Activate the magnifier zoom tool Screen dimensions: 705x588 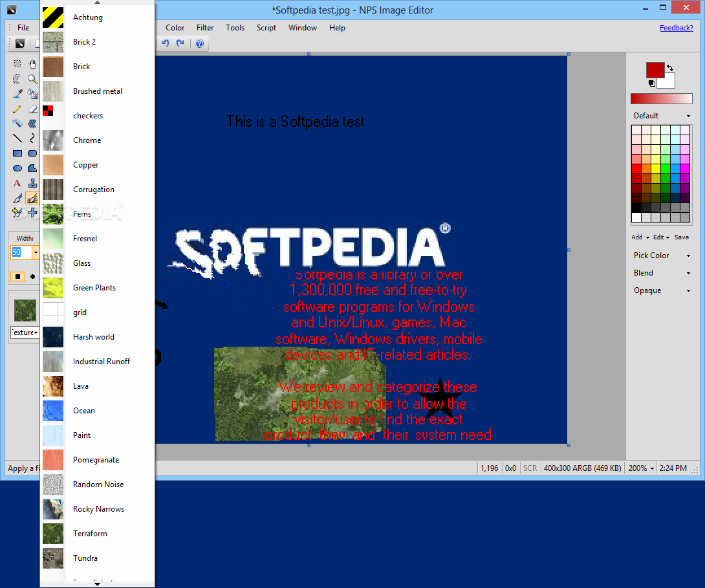click(32, 79)
